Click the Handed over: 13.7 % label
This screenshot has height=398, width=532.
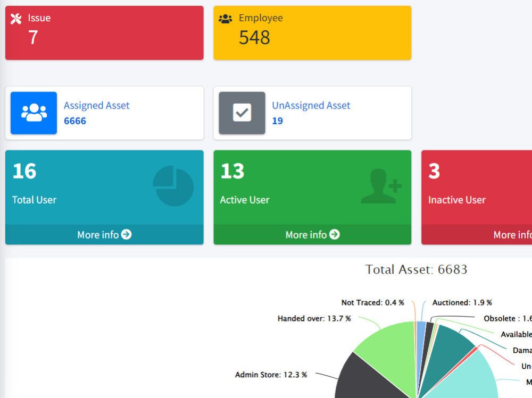314,319
